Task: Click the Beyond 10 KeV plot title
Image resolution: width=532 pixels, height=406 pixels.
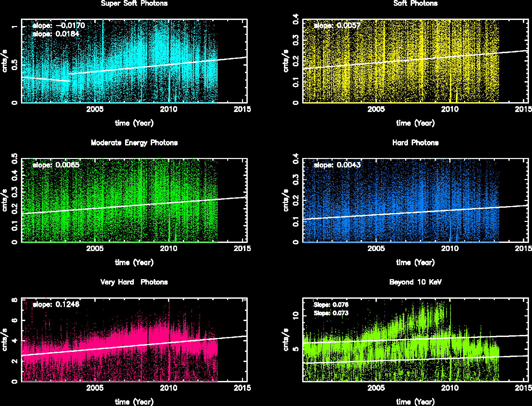Action: pos(415,282)
